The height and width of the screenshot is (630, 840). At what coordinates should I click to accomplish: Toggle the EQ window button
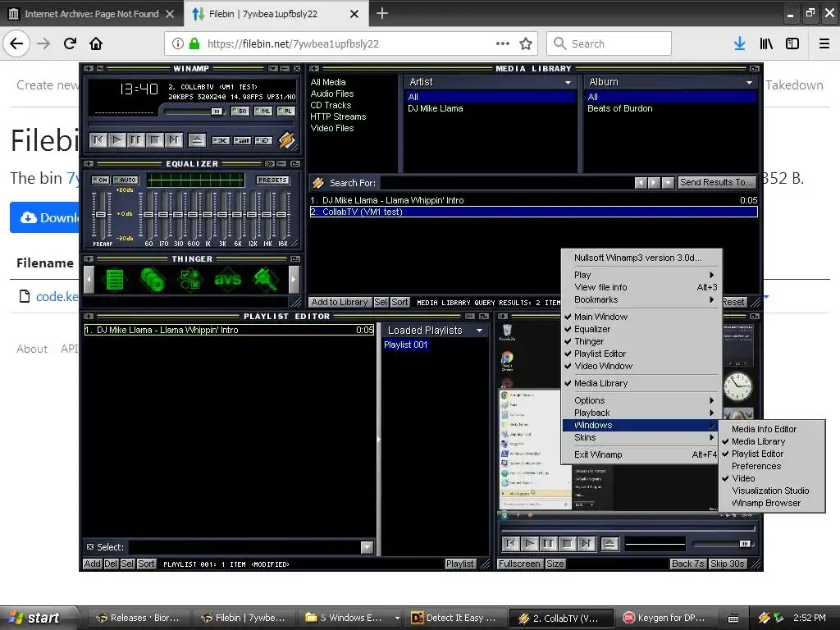click(240, 112)
